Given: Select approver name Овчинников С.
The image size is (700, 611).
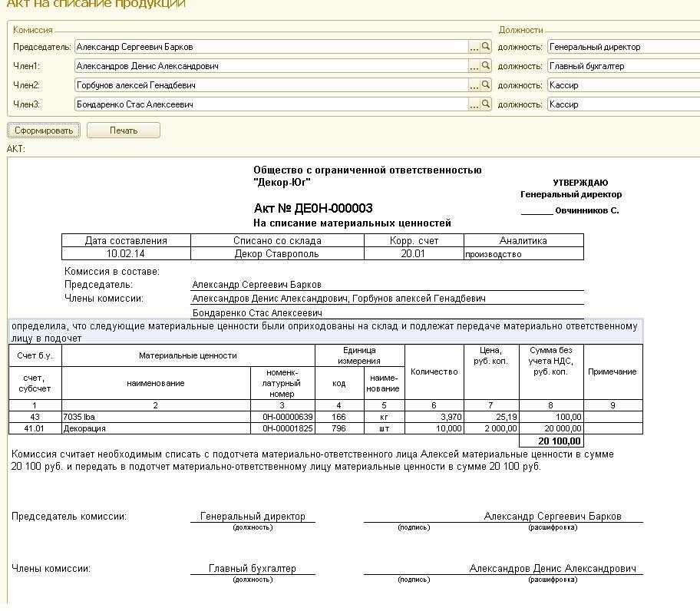Looking at the screenshot, I should point(586,210).
